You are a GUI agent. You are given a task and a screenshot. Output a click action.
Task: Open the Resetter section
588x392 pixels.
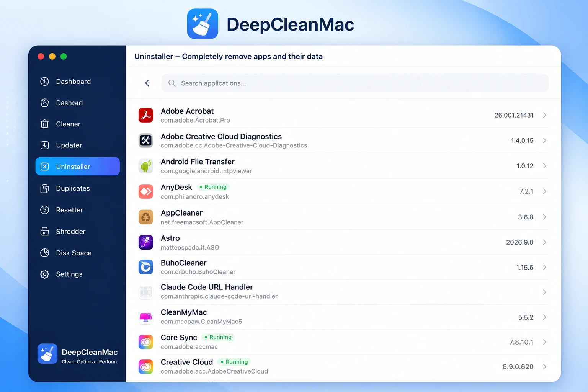(x=77, y=210)
